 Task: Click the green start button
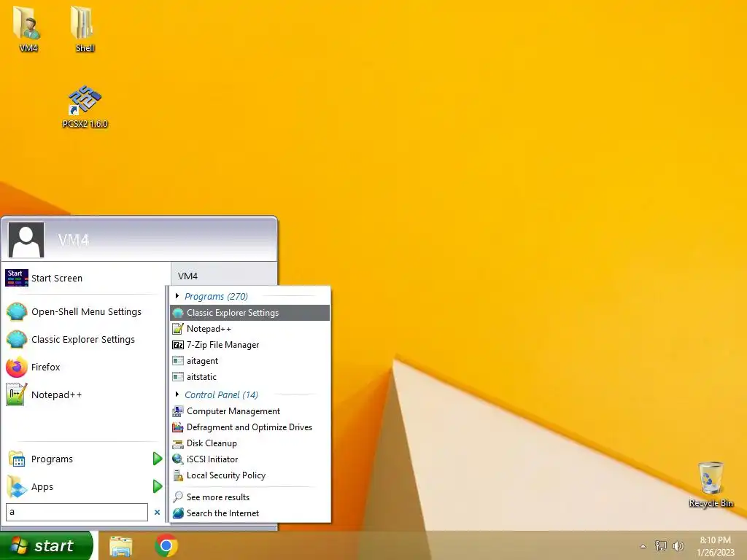point(46,545)
